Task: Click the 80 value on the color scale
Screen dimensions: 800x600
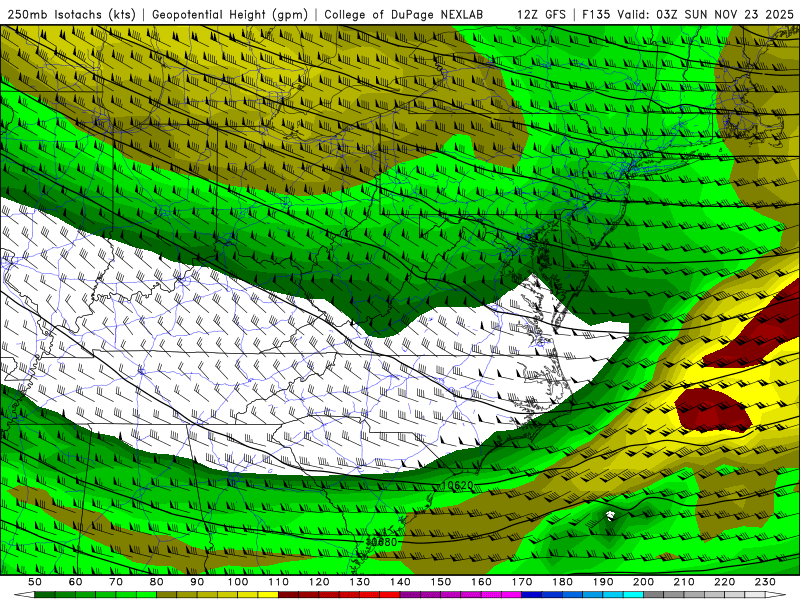Action: pyautogui.click(x=157, y=582)
